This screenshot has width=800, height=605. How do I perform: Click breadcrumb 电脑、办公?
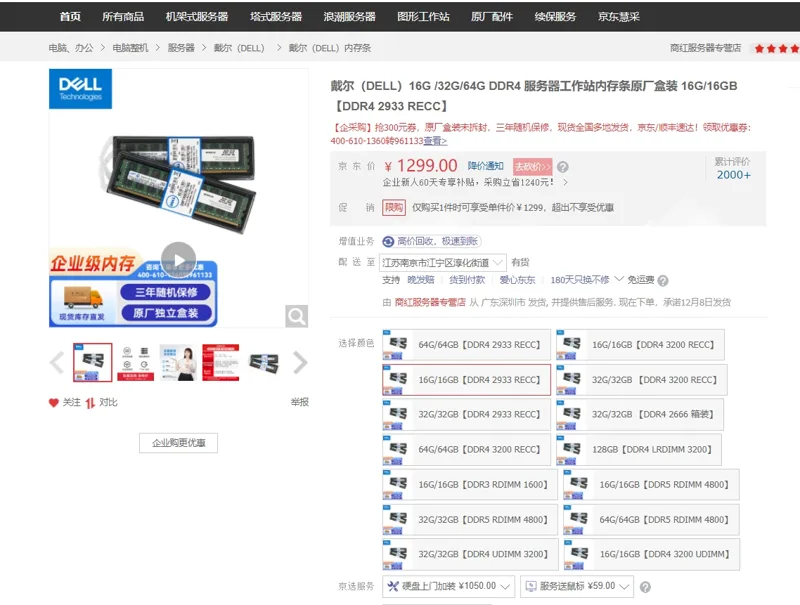pos(71,48)
